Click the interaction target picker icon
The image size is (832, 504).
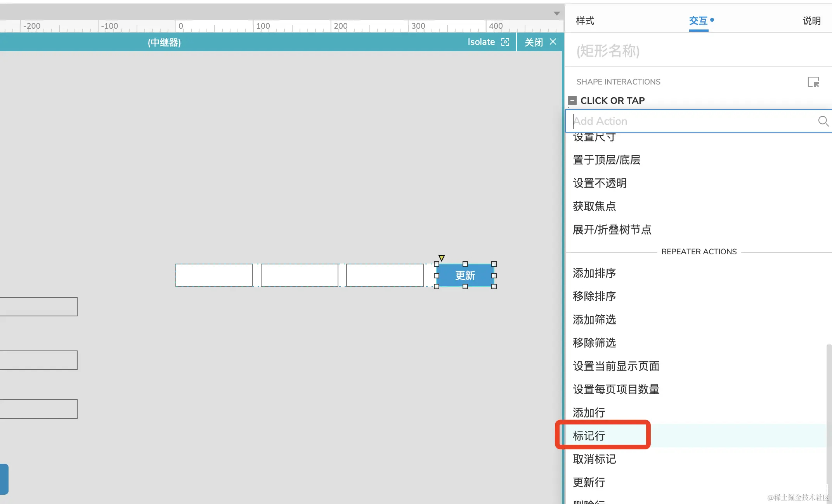[813, 82]
